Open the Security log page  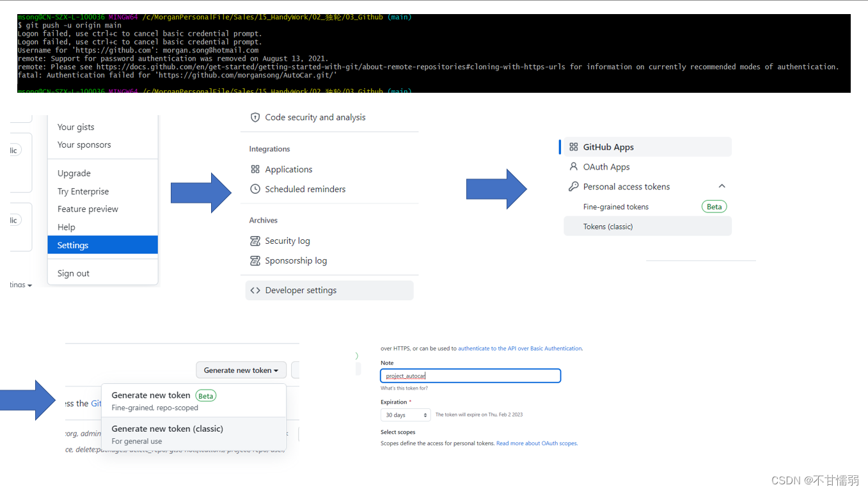[287, 241]
